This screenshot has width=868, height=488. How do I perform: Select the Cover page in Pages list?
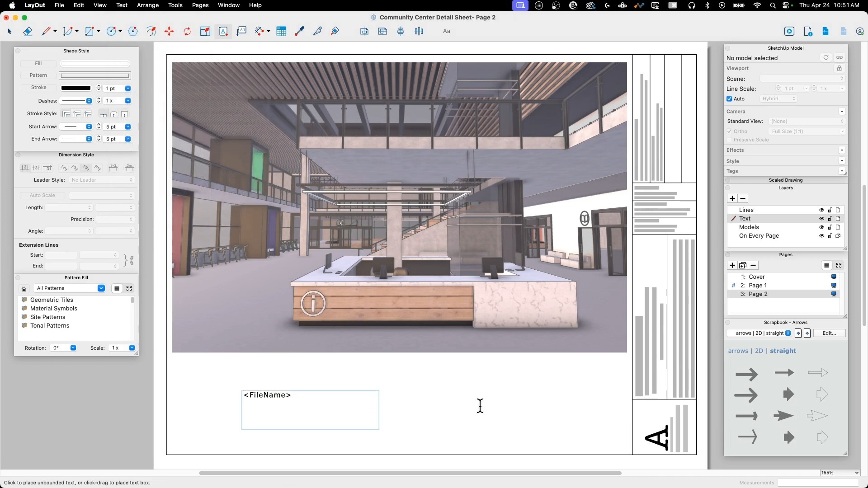(756, 277)
